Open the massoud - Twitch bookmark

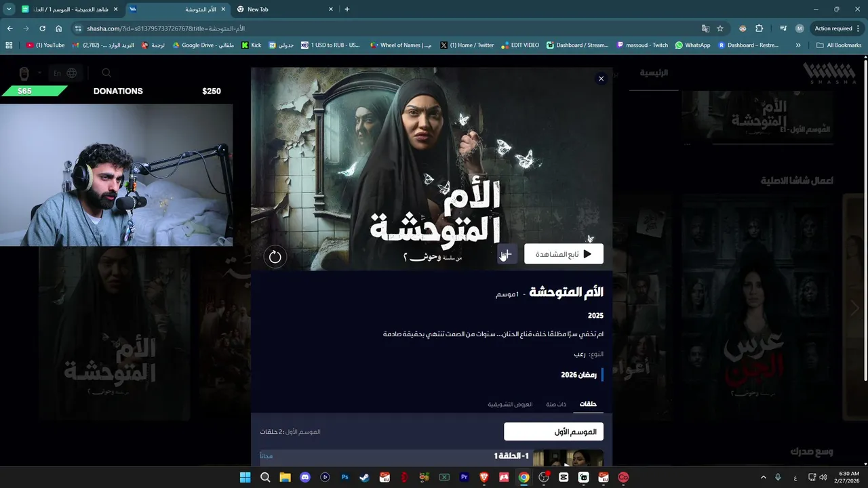tap(642, 45)
